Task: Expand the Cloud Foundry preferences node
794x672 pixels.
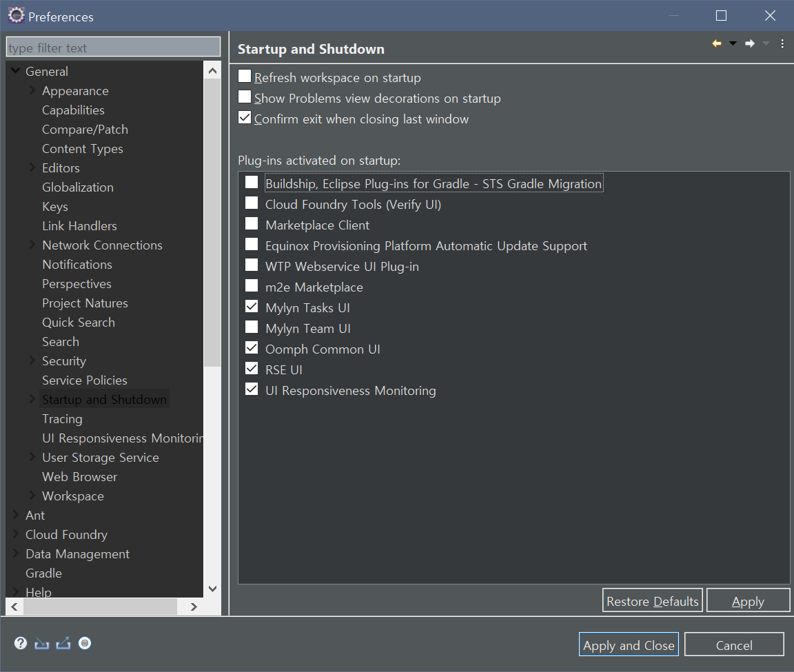Action: click(x=16, y=533)
